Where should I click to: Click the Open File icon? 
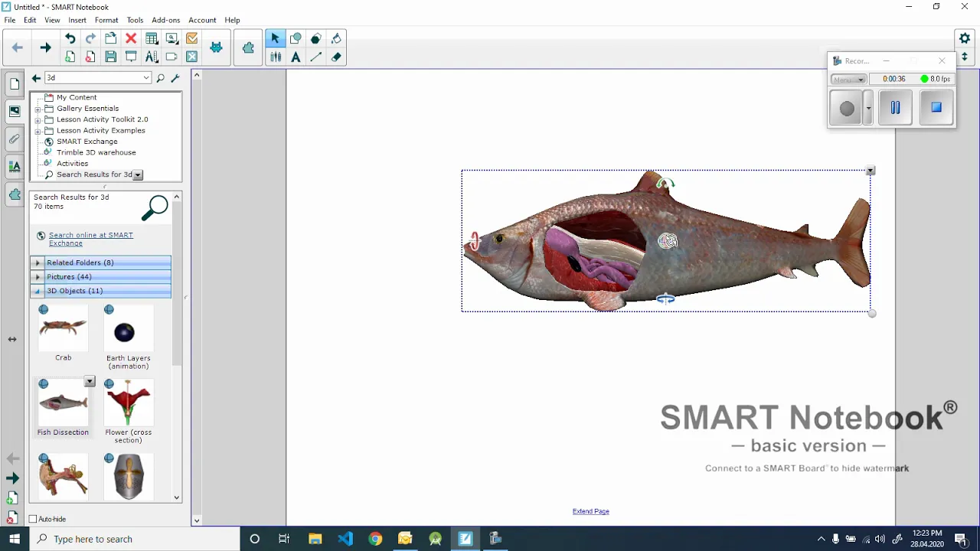click(x=111, y=38)
